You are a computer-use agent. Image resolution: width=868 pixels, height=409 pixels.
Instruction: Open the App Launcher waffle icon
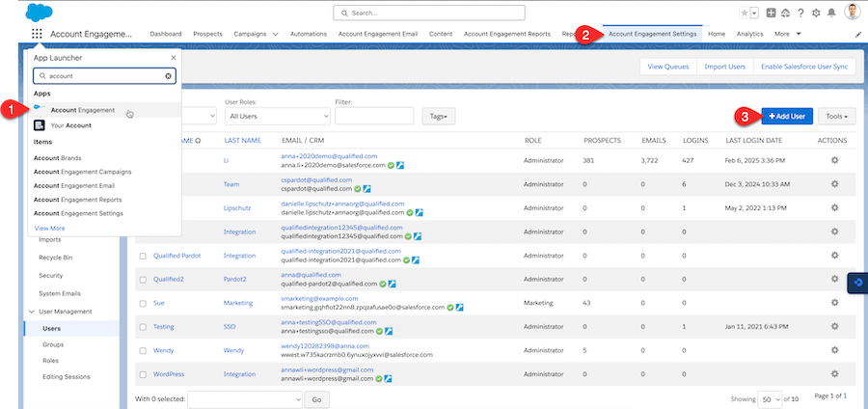tap(37, 34)
